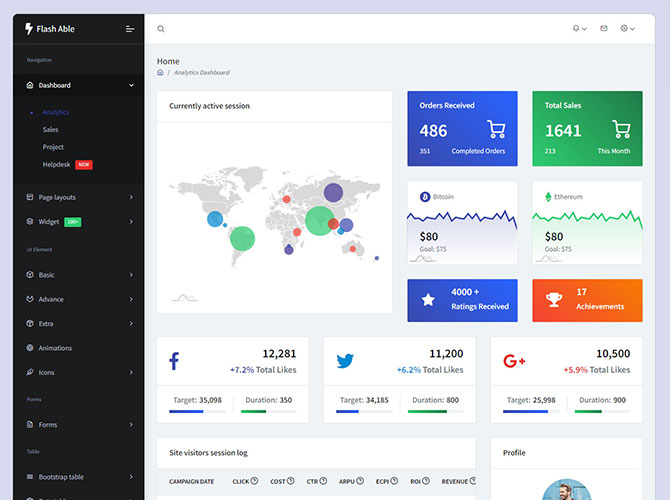Open Helpdesk submenu item
Image resolution: width=670 pixels, height=500 pixels.
56,165
